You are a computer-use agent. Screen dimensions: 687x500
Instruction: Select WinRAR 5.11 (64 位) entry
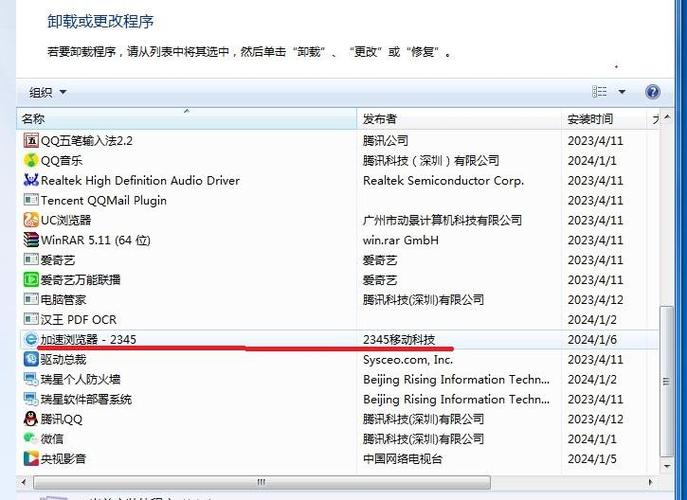pos(96,240)
